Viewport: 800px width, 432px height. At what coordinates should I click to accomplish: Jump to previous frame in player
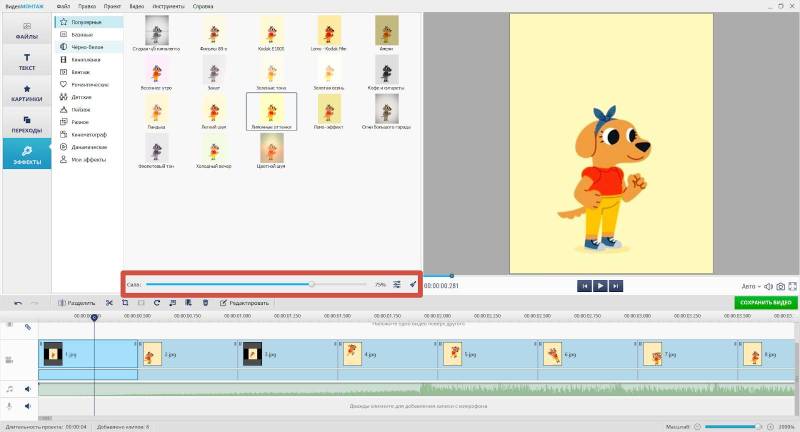point(584,286)
